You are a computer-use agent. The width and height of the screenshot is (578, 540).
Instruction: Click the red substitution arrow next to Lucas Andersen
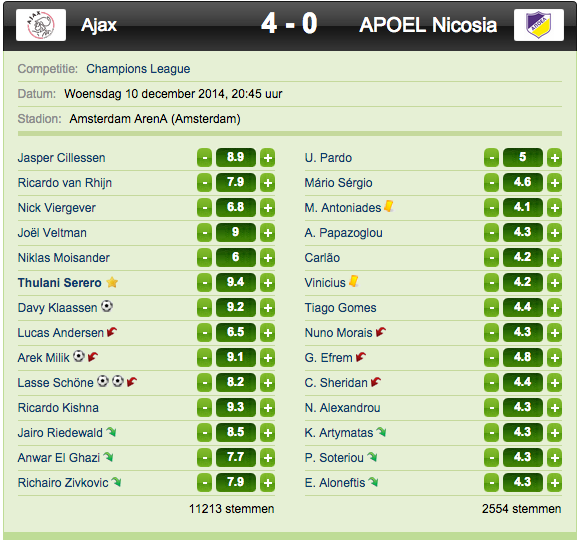112,332
